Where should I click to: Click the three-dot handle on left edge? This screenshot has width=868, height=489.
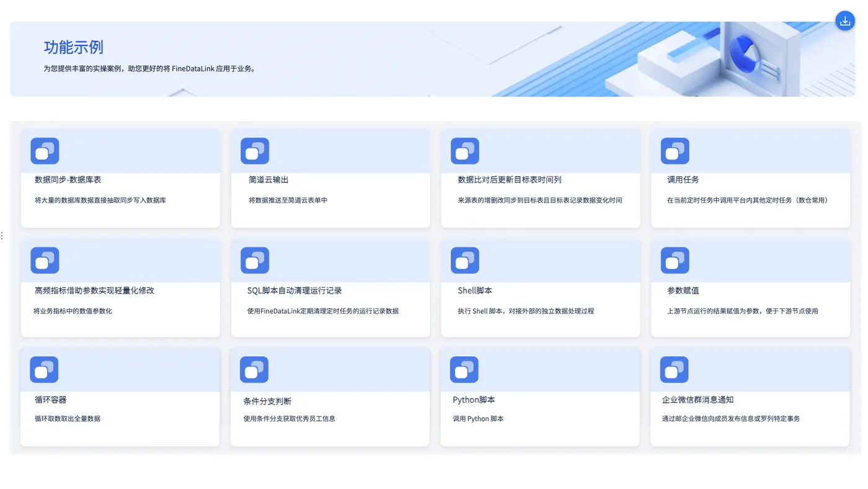(2, 236)
